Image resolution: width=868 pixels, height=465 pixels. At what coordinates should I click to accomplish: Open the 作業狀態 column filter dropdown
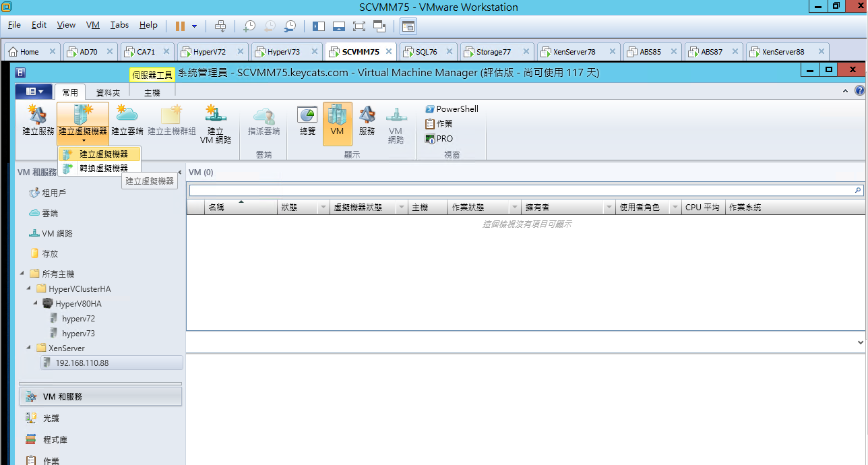(x=516, y=208)
